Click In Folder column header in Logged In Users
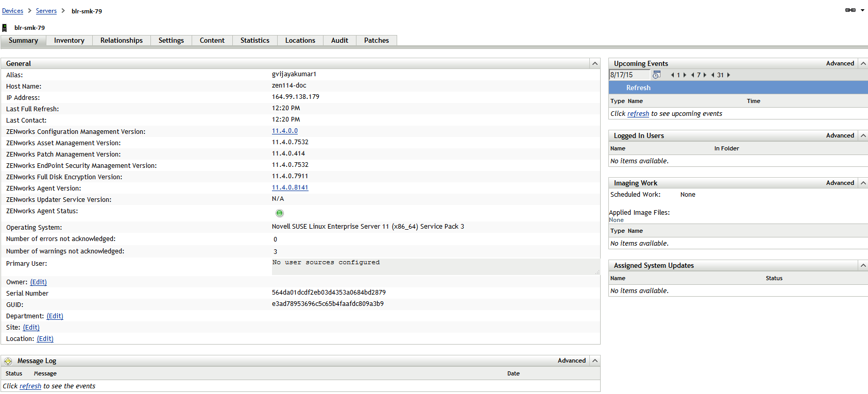The width and height of the screenshot is (868, 394). pyautogui.click(x=726, y=149)
